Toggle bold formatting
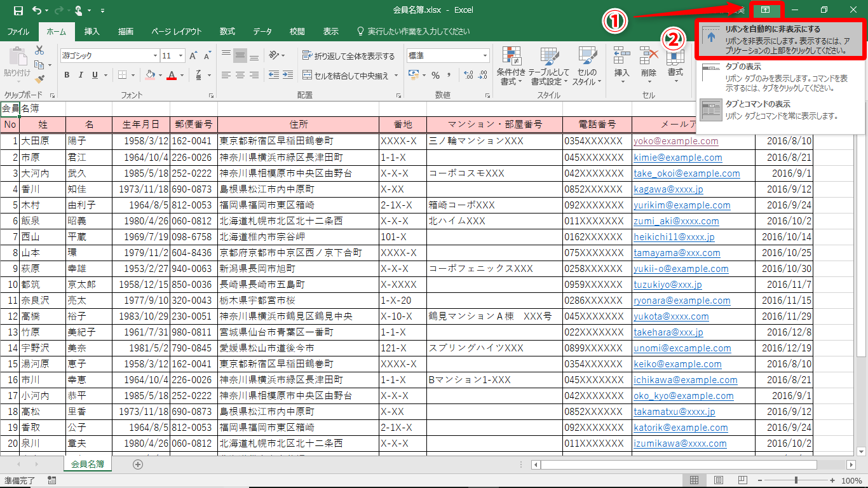Screen dimensions: 868x488 [67, 75]
